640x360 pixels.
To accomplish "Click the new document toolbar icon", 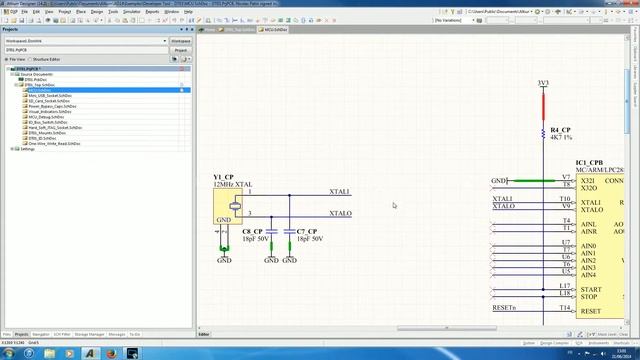I will pyautogui.click(x=6, y=20).
